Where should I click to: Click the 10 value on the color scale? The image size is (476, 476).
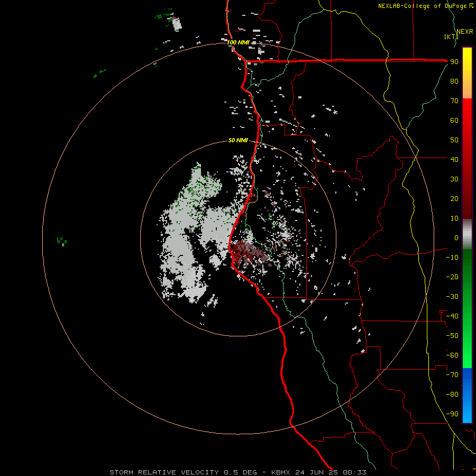point(454,218)
